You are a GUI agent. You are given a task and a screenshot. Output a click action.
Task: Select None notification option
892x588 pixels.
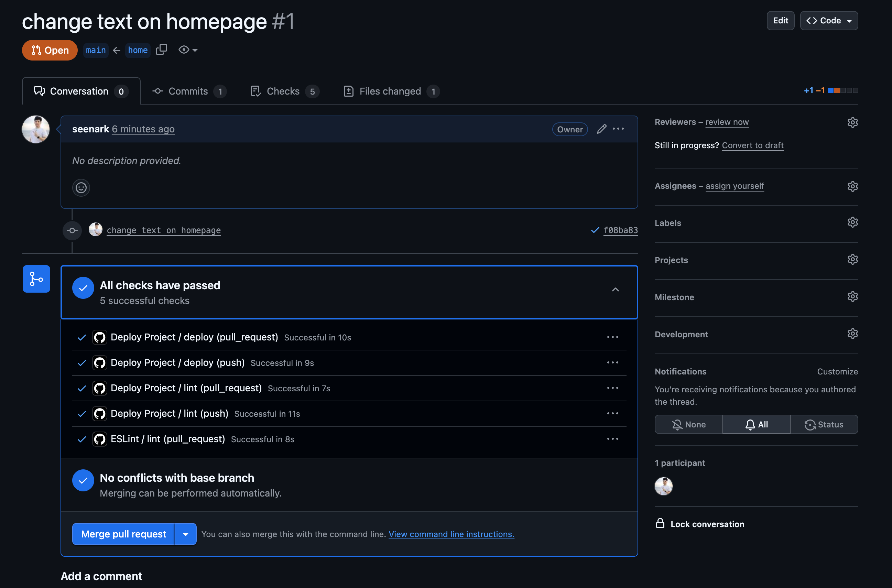[x=688, y=425]
